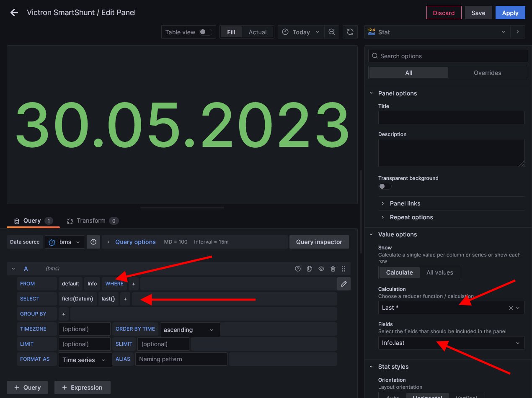Screen dimensions: 532x398
Task: Open the Query inspector
Action: (319, 242)
